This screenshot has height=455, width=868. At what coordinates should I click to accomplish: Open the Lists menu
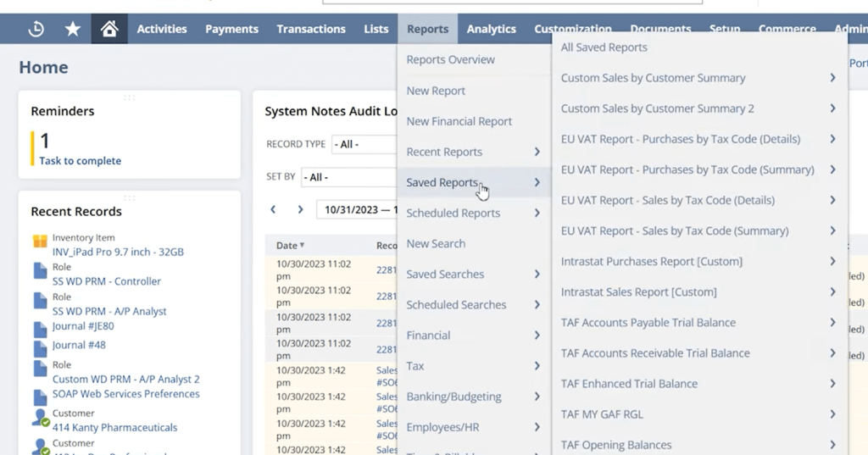pyautogui.click(x=376, y=29)
